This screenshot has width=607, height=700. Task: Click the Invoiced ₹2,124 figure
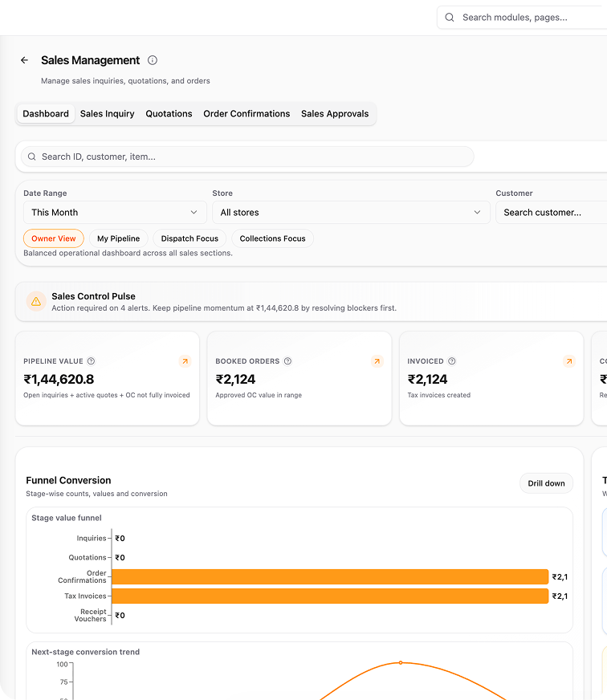click(427, 379)
